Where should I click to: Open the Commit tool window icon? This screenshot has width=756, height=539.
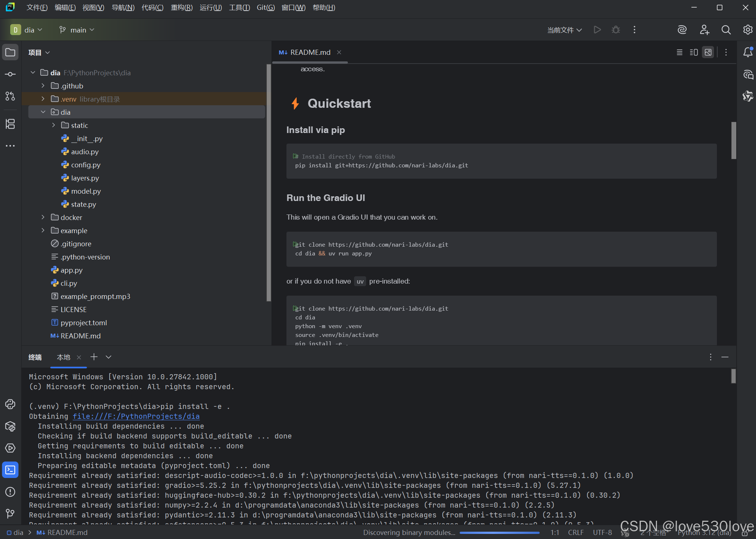[x=10, y=74]
